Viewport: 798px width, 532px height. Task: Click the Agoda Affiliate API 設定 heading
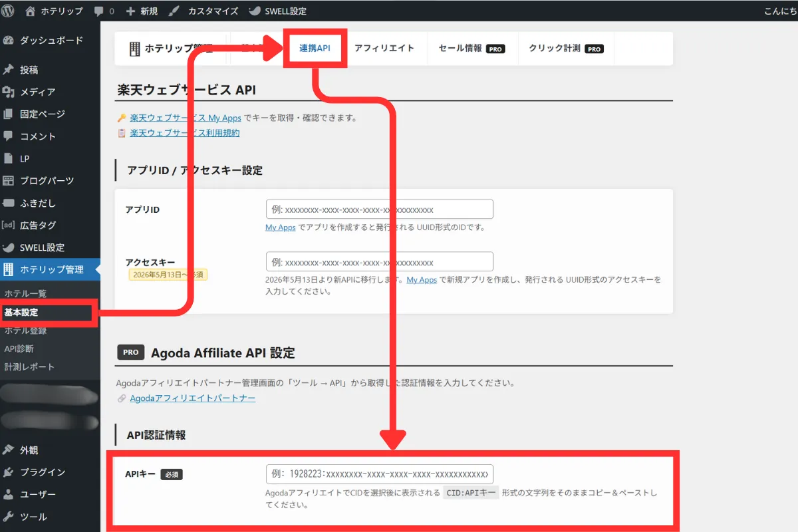tap(223, 352)
